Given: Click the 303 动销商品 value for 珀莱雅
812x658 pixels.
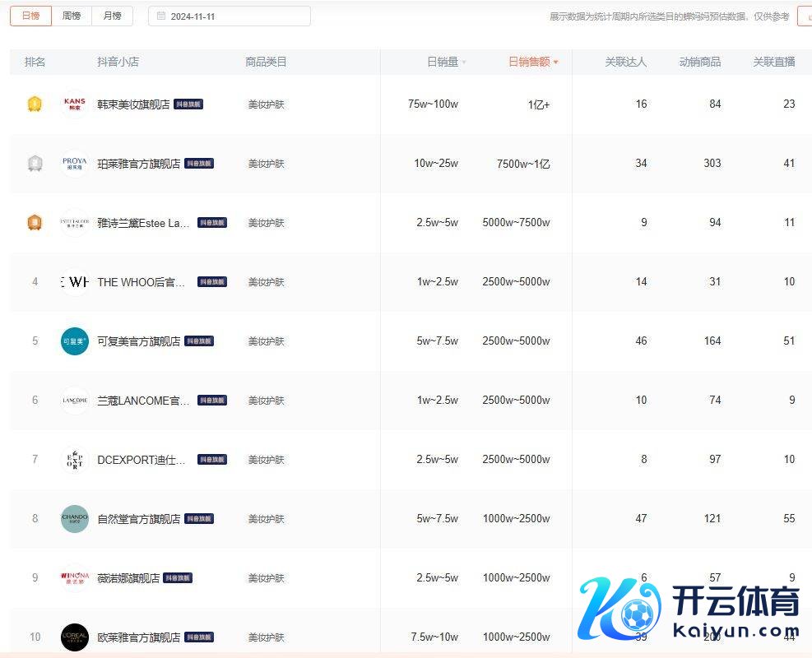Looking at the screenshot, I should pos(712,164).
